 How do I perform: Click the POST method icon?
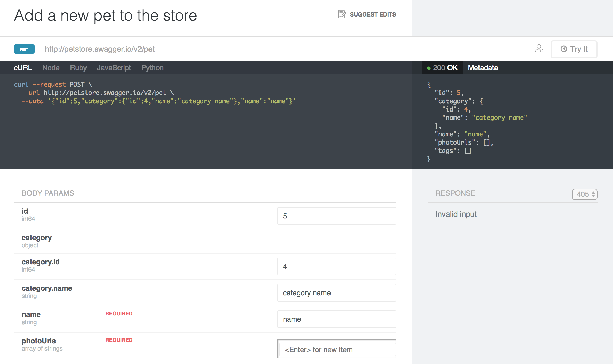pos(24,49)
